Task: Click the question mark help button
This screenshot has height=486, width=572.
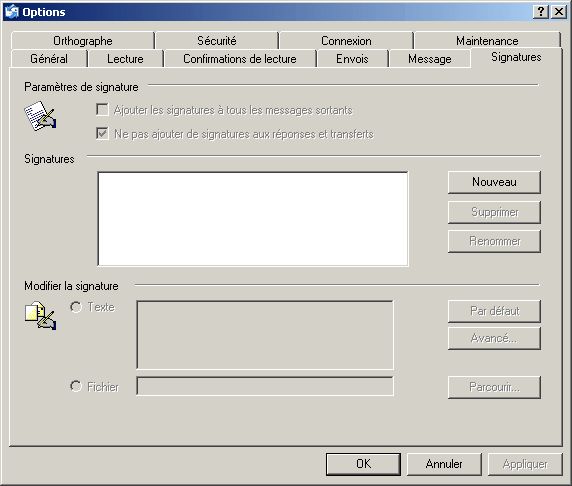Action: [541, 12]
